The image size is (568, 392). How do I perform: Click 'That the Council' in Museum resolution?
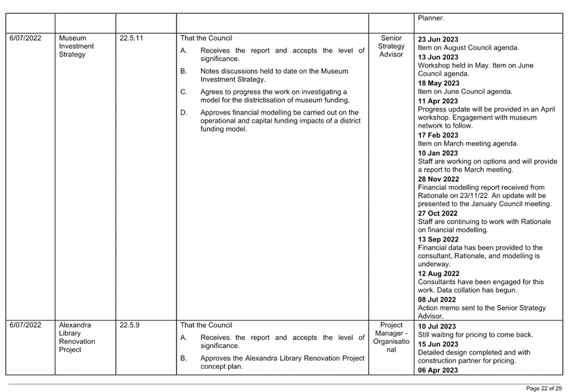[206, 38]
